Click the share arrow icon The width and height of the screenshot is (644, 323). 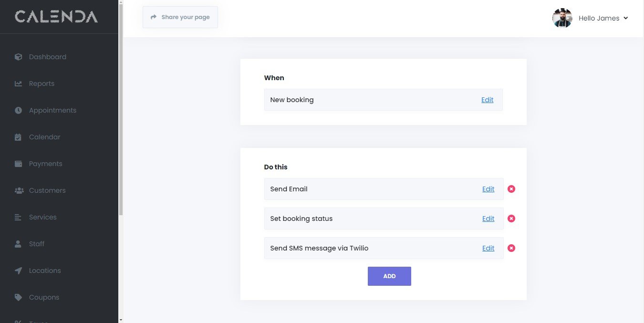point(154,17)
